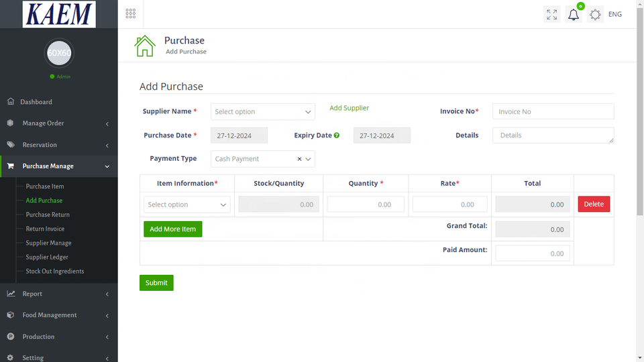Clear the Cash Payment selection
This screenshot has height=362, width=644.
pyautogui.click(x=299, y=159)
